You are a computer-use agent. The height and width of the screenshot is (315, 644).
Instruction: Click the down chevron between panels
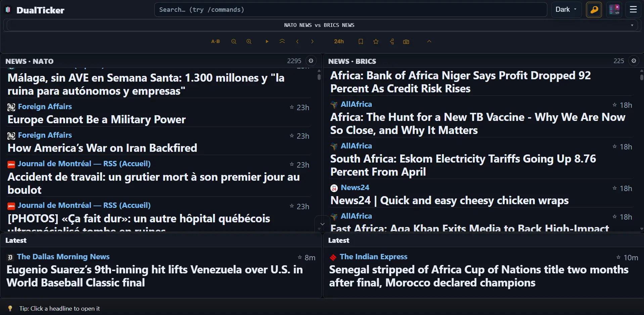pos(322,224)
